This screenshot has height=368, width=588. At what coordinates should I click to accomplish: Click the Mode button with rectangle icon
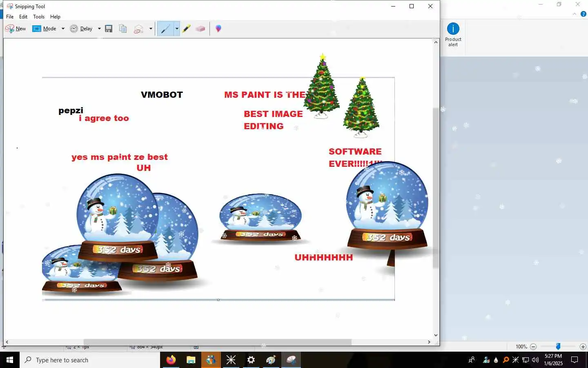[44, 29]
